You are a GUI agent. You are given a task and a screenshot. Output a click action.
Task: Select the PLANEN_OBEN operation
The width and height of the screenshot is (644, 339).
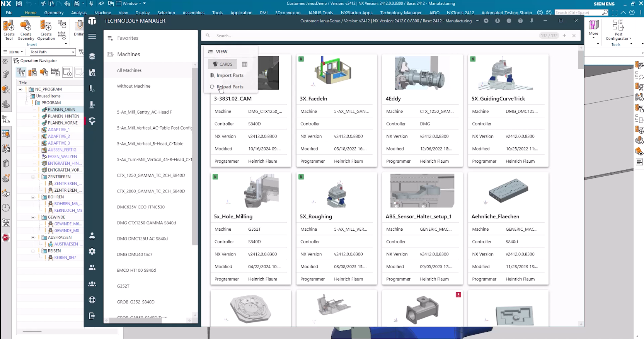point(61,109)
